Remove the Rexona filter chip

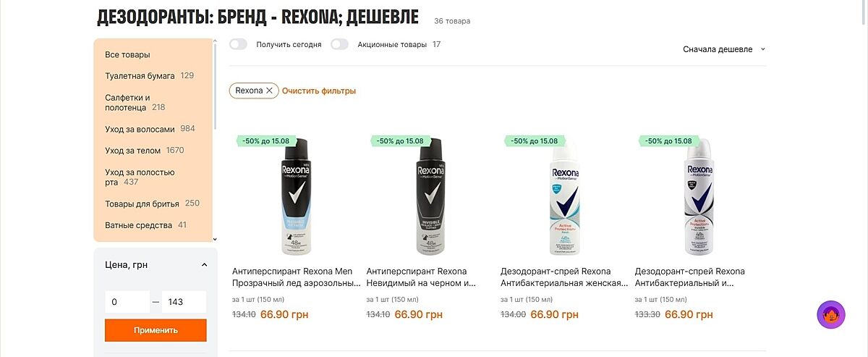coord(269,91)
